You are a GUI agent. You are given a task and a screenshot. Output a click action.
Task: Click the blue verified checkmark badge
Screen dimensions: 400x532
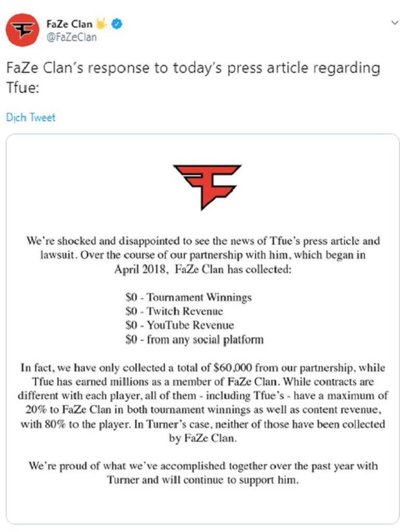pos(117,24)
